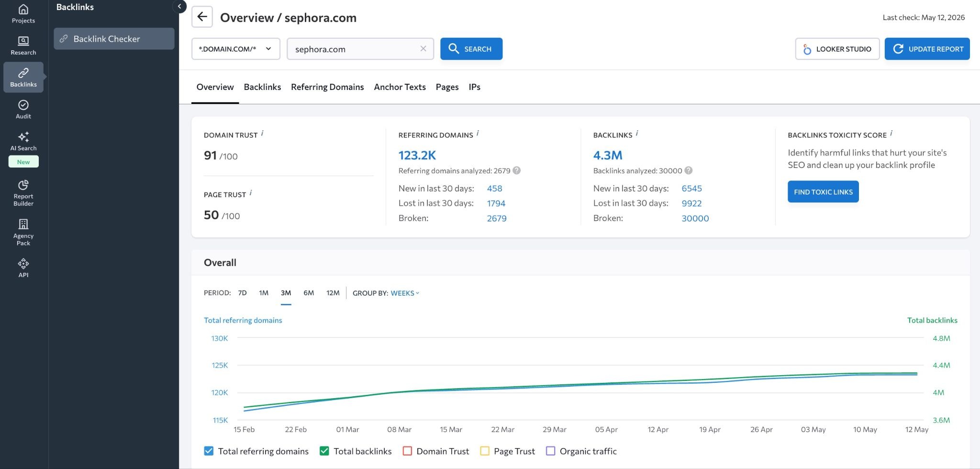
Task: Click Backlinks Toxicity Score info icon
Action: (891, 134)
